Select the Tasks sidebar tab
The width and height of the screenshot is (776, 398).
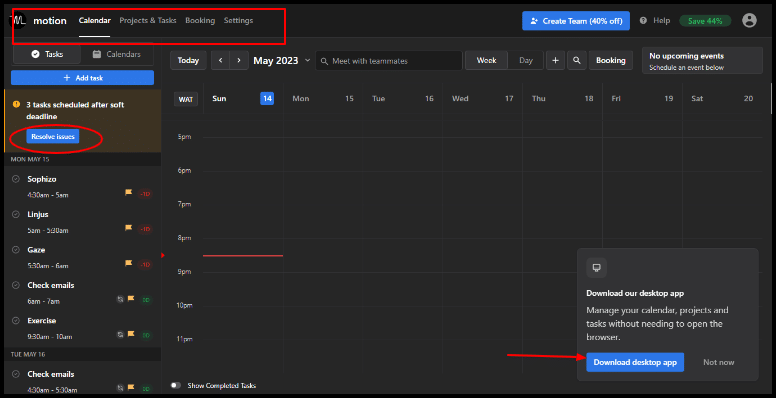(47, 54)
